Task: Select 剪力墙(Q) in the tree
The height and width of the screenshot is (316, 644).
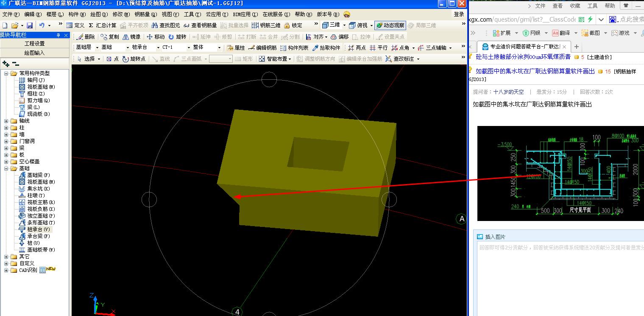Action: pyautogui.click(x=38, y=101)
